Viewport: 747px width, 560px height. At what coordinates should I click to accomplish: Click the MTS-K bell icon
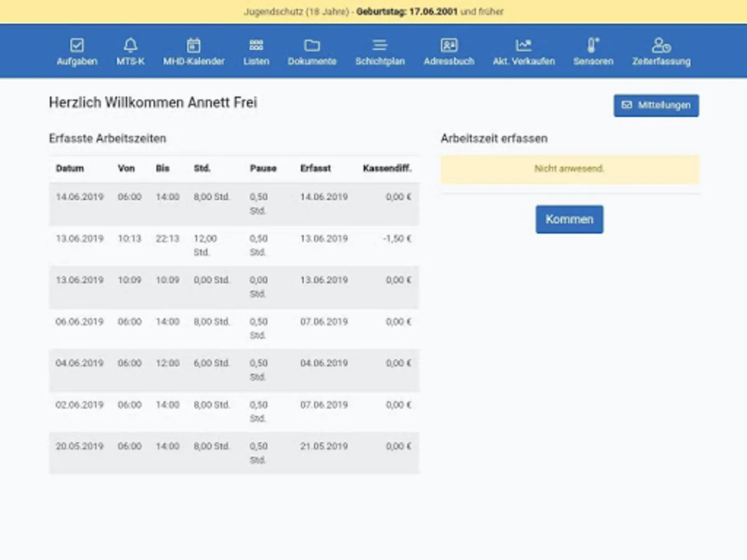click(131, 45)
